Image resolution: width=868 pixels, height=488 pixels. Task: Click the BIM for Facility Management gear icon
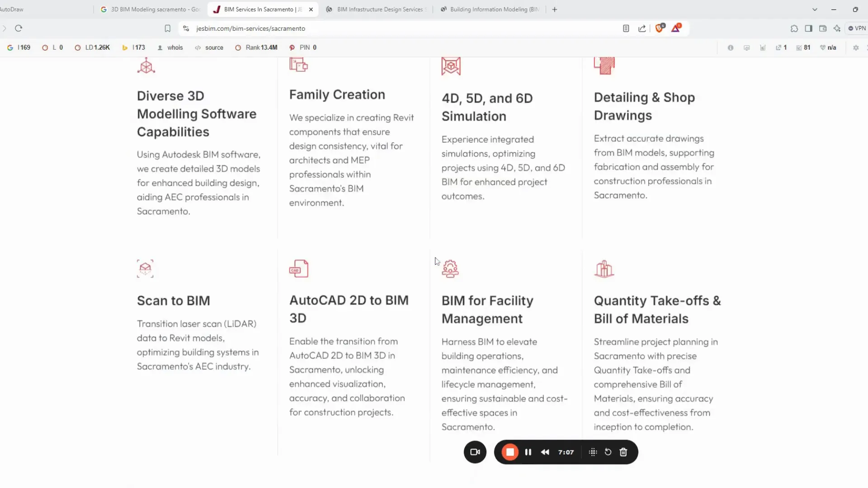tap(450, 268)
